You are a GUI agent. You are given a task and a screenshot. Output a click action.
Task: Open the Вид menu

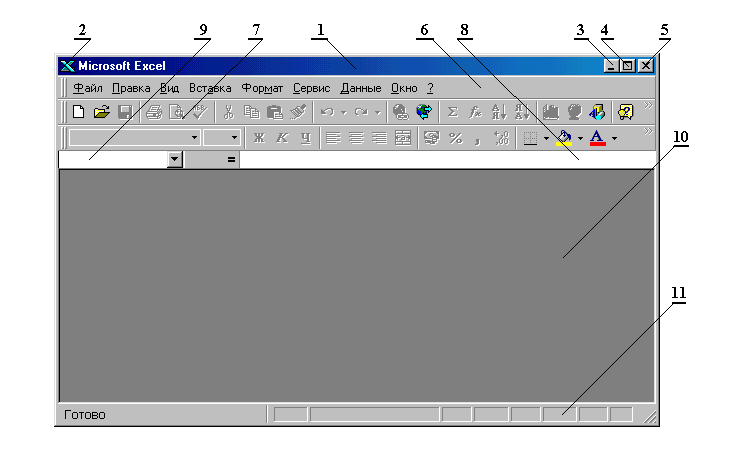(x=169, y=88)
